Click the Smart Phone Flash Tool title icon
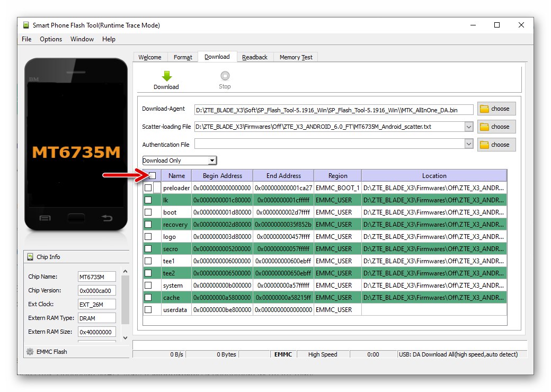 click(26, 25)
